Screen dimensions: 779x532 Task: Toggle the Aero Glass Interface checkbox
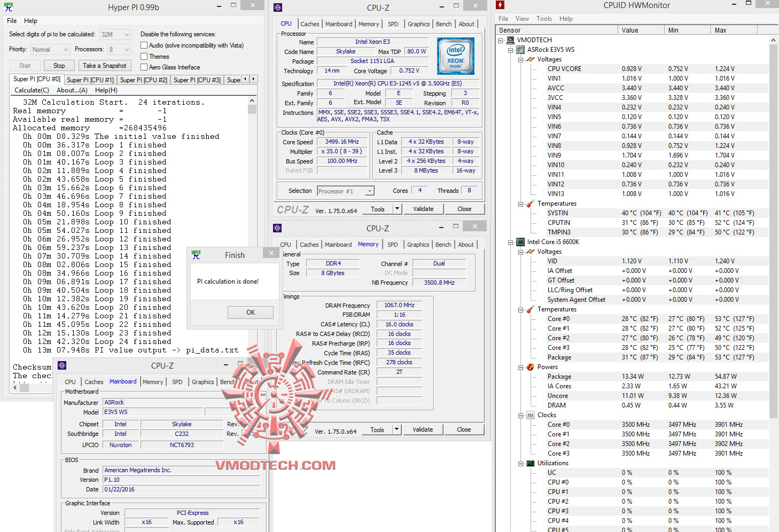(x=144, y=67)
